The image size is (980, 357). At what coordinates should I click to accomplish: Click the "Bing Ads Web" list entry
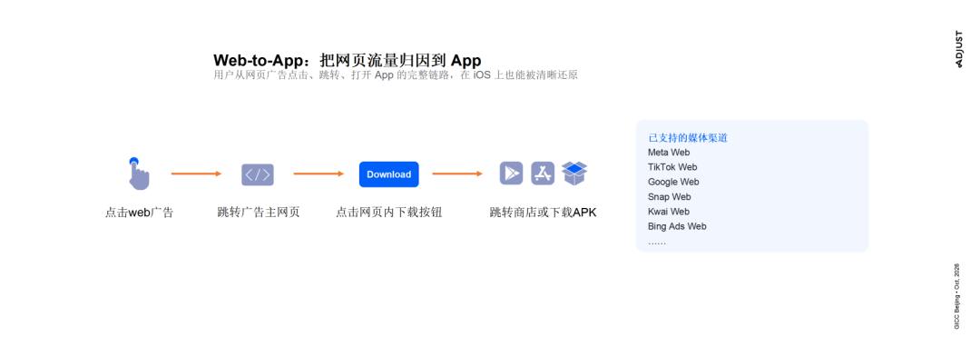coord(678,226)
